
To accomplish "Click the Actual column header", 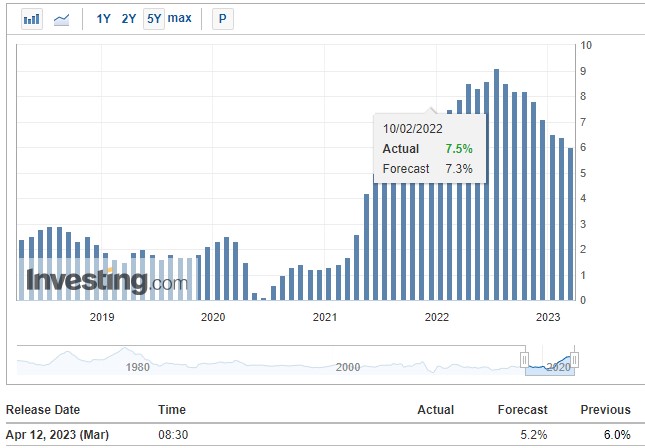I will coord(435,410).
